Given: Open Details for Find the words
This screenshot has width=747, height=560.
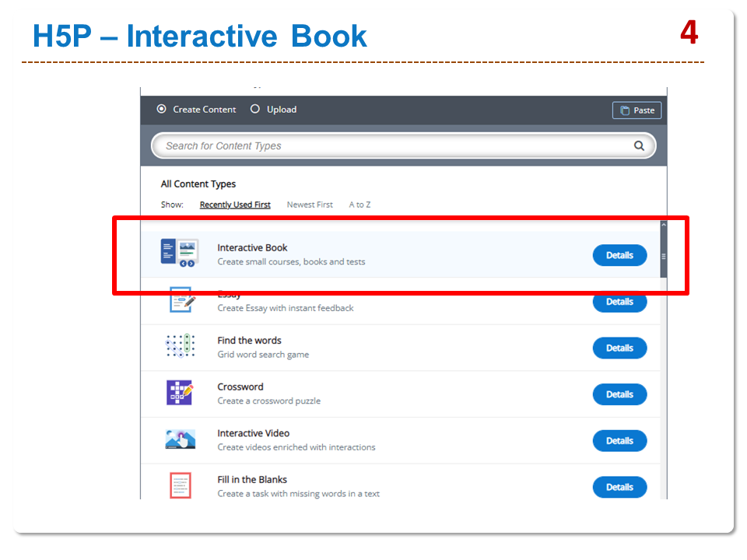Looking at the screenshot, I should click(619, 348).
